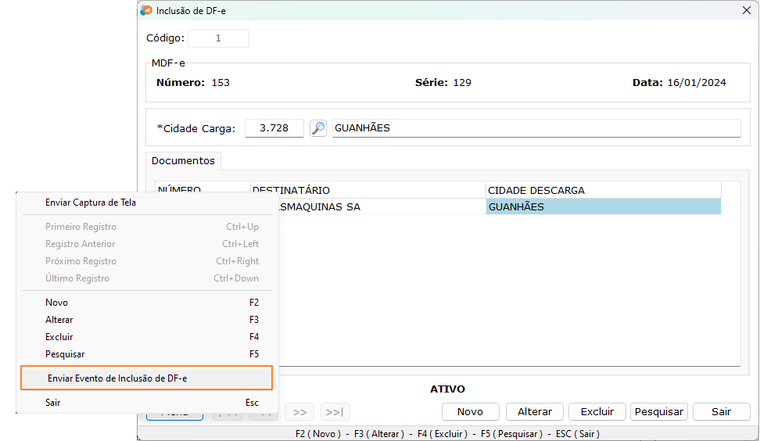Click the Novo button at bottom

pos(470,411)
